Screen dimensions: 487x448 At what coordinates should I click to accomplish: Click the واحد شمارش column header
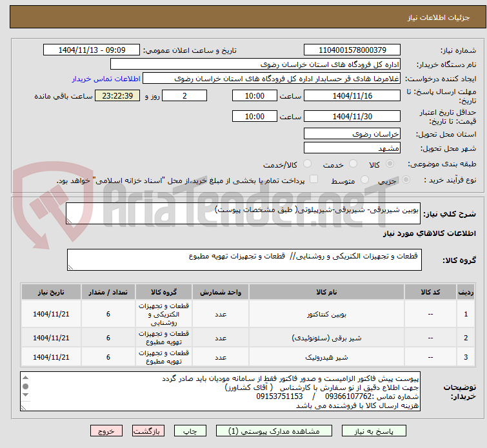coord(221,292)
